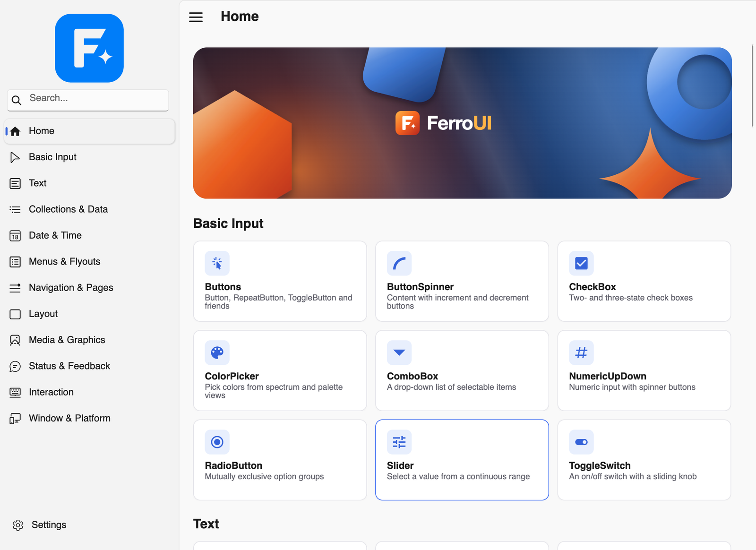Image resolution: width=756 pixels, height=550 pixels.
Task: Select Menus & Flyouts in sidebar
Action: click(x=89, y=262)
